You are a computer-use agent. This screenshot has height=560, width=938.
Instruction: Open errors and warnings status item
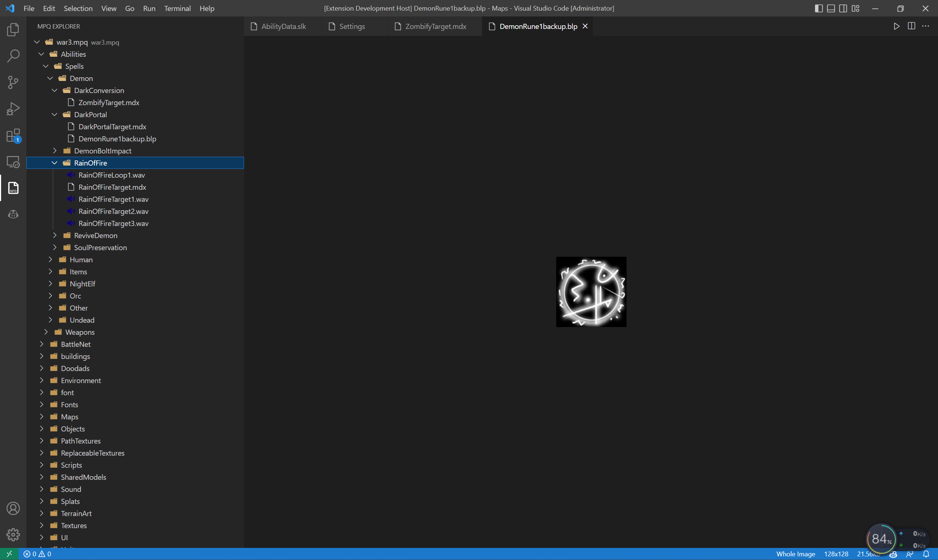click(37, 554)
